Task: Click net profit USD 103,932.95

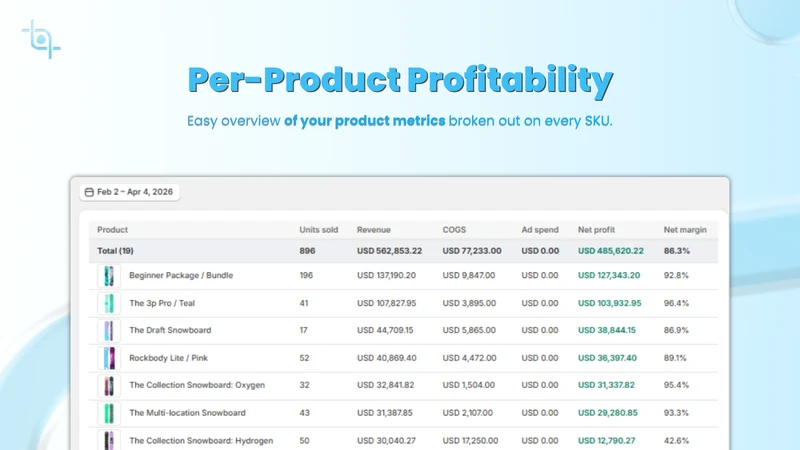Action: click(x=609, y=303)
